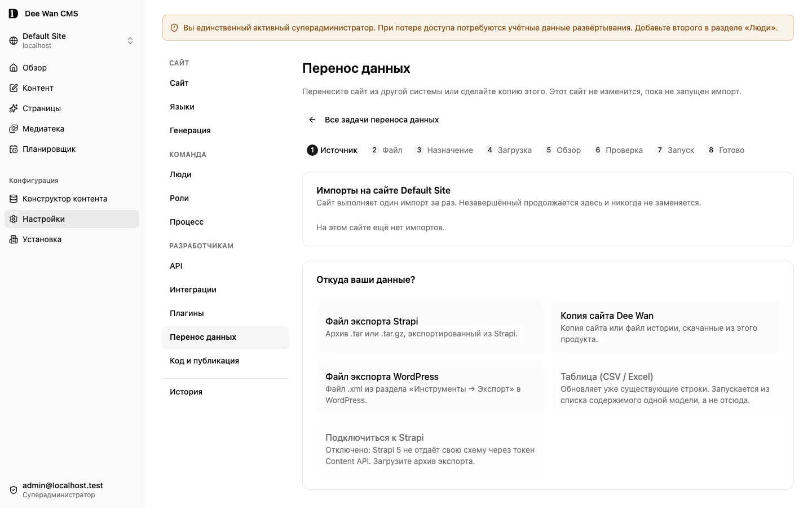Click step 2 Файл in the wizard
Screen dimensions: 812x508
click(x=386, y=150)
